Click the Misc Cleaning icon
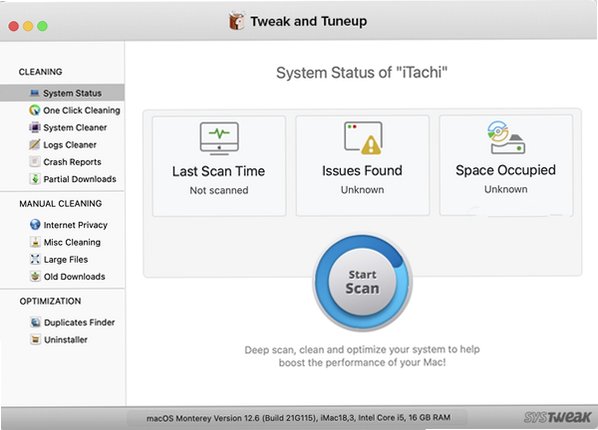 (x=35, y=242)
